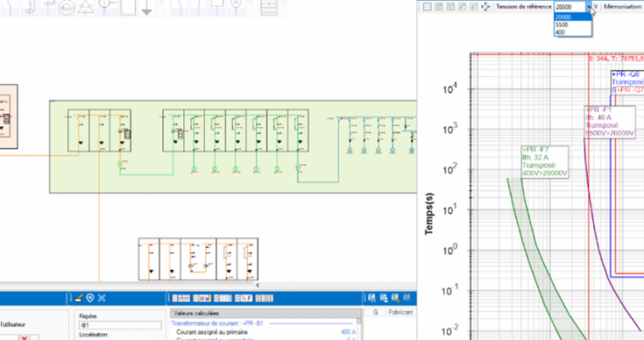Select the ammeter symbol in top palette

point(236,5)
